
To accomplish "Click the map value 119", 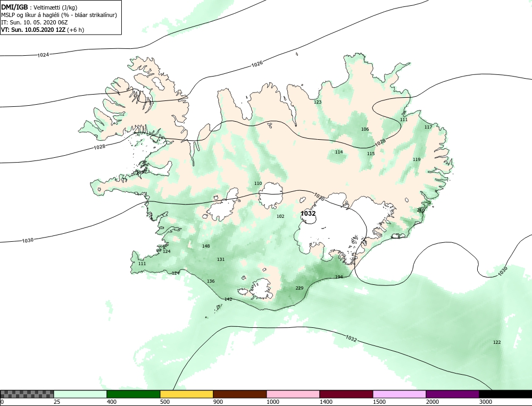I will tap(417, 159).
